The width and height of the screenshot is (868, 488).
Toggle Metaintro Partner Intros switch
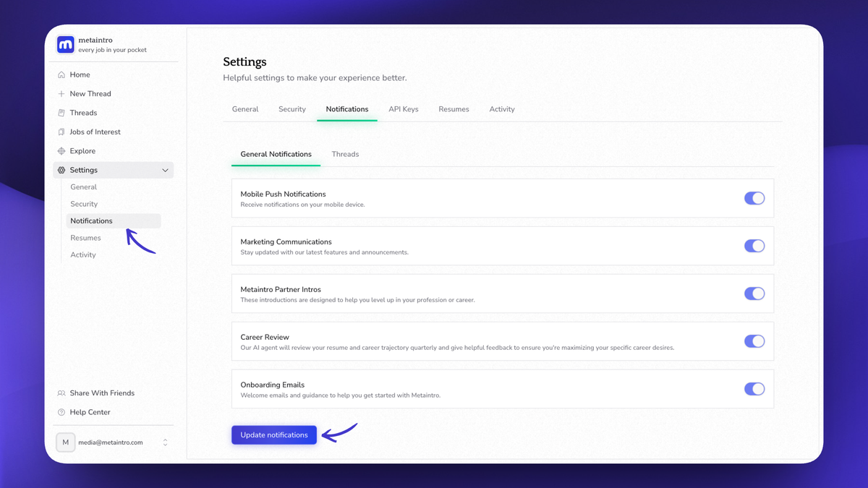coord(754,294)
